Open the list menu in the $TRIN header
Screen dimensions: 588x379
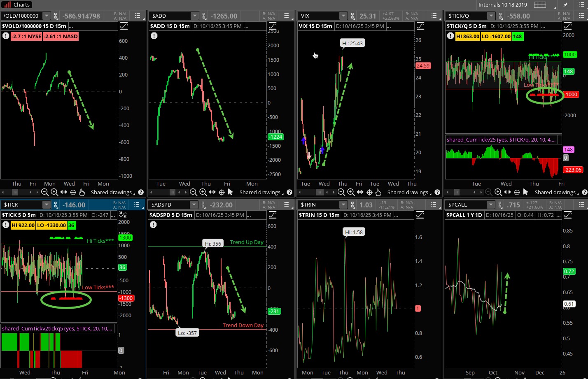pos(434,205)
